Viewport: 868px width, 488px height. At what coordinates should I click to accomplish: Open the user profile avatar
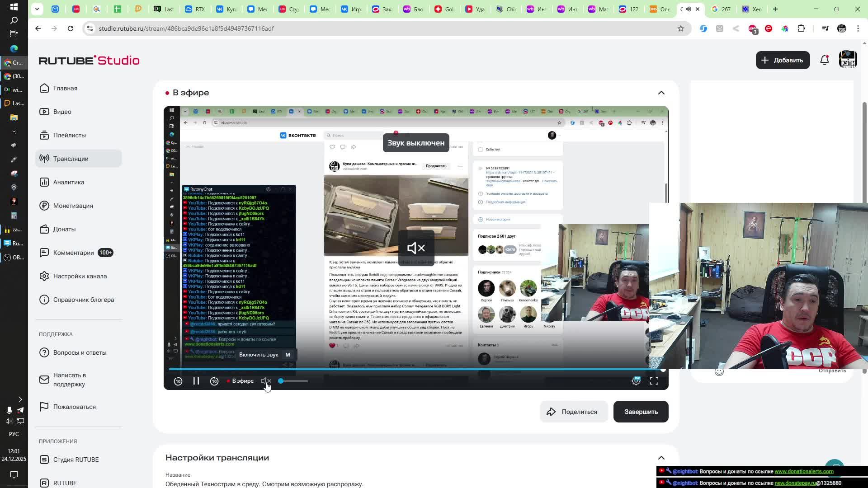(x=848, y=60)
